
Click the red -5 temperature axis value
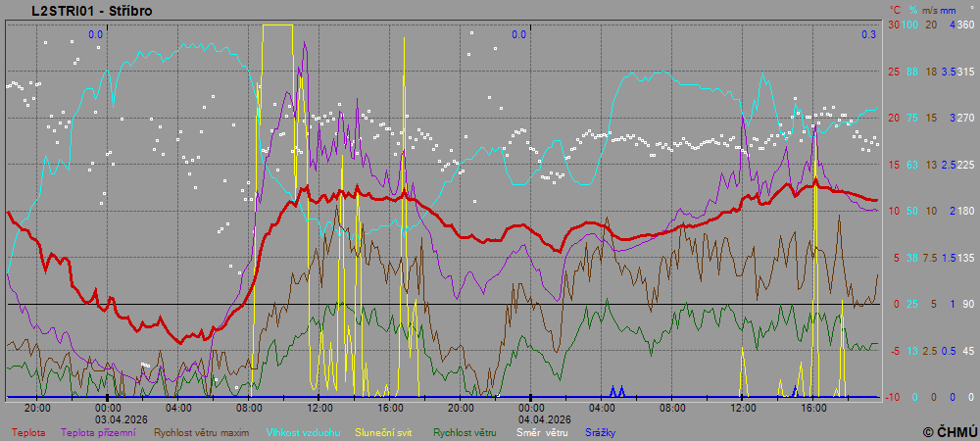point(893,351)
